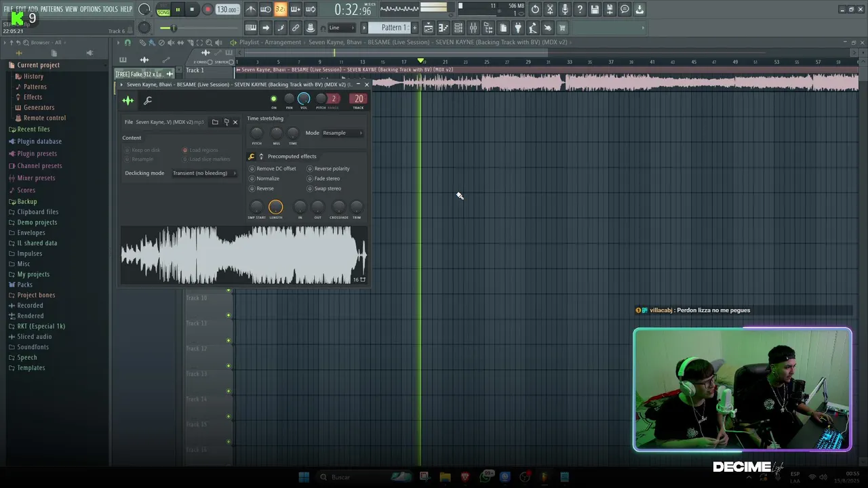Expand the Recorded folder in browser

pos(26,306)
